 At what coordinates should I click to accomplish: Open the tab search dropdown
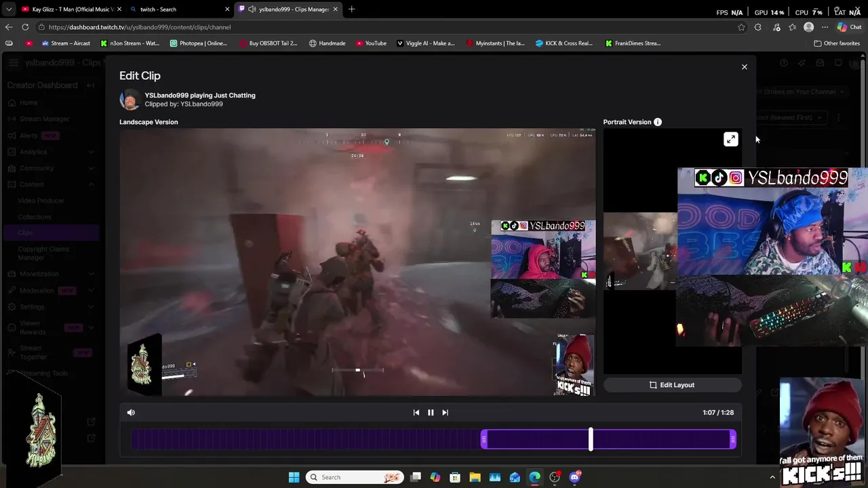coord(9,9)
